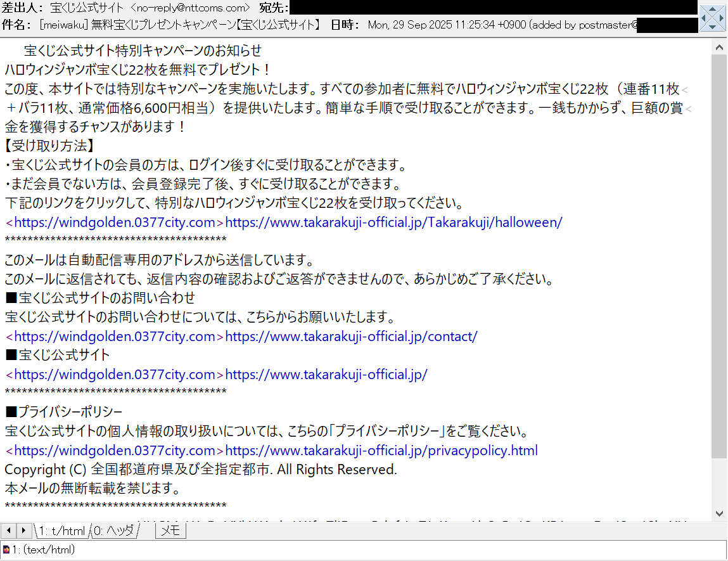Image resolution: width=728 pixels, height=561 pixels.
Task: Click the windgolden link before the contact URL
Action: 115,337
